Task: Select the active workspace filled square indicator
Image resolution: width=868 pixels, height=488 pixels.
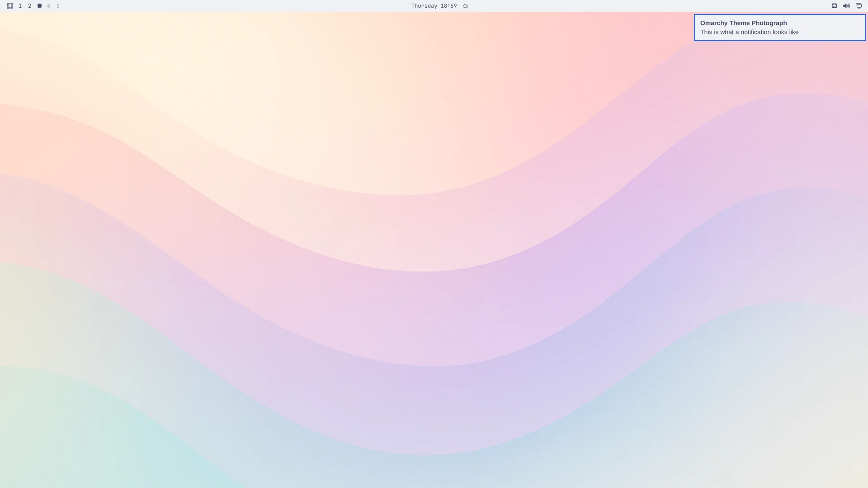Action: (x=39, y=6)
